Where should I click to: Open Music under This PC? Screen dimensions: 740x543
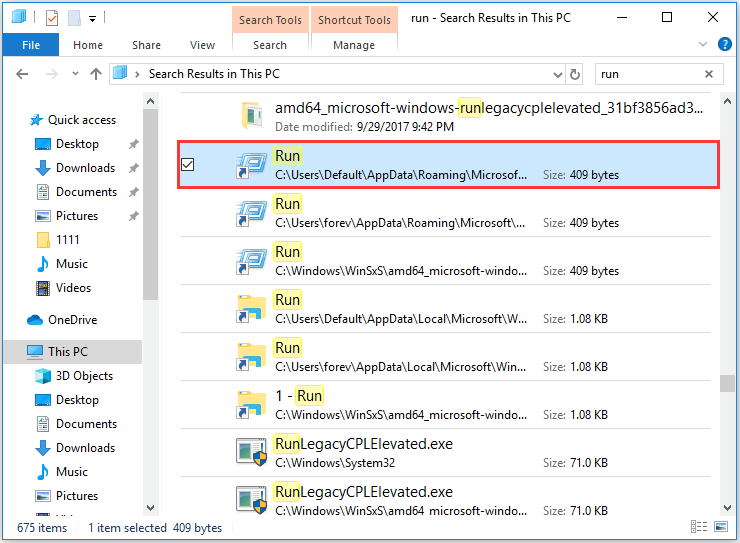click(x=62, y=472)
